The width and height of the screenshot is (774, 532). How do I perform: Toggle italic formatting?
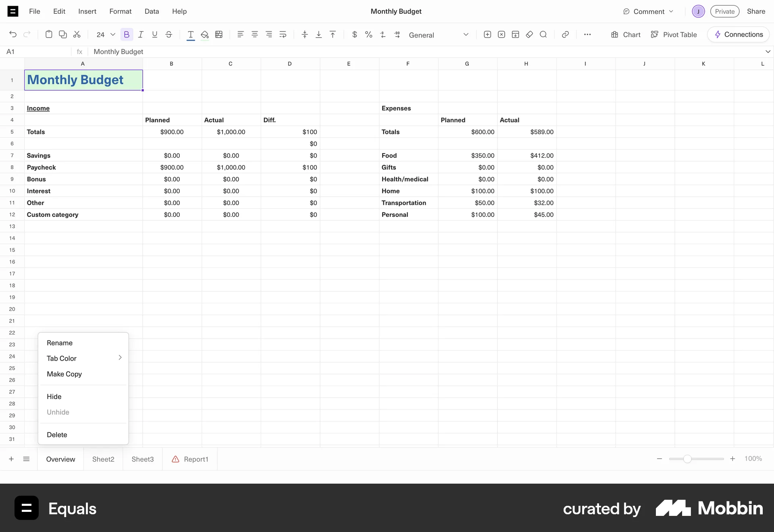(140, 35)
